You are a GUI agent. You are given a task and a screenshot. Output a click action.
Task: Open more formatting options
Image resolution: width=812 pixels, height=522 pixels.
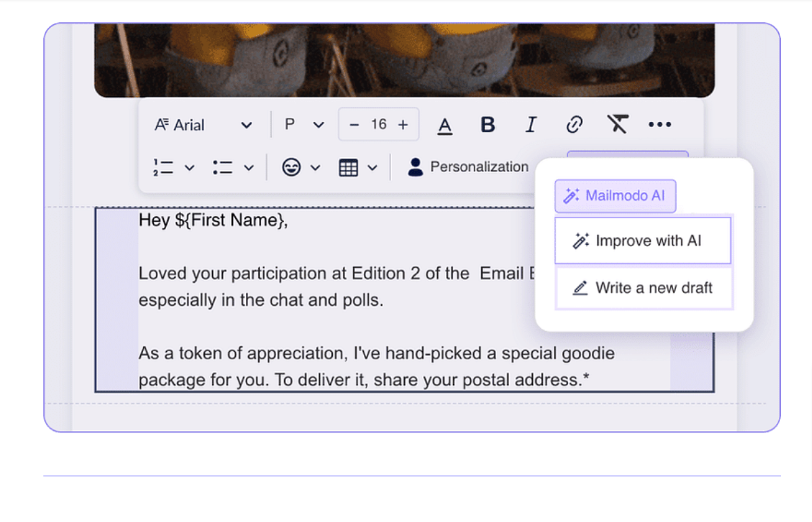pos(659,124)
